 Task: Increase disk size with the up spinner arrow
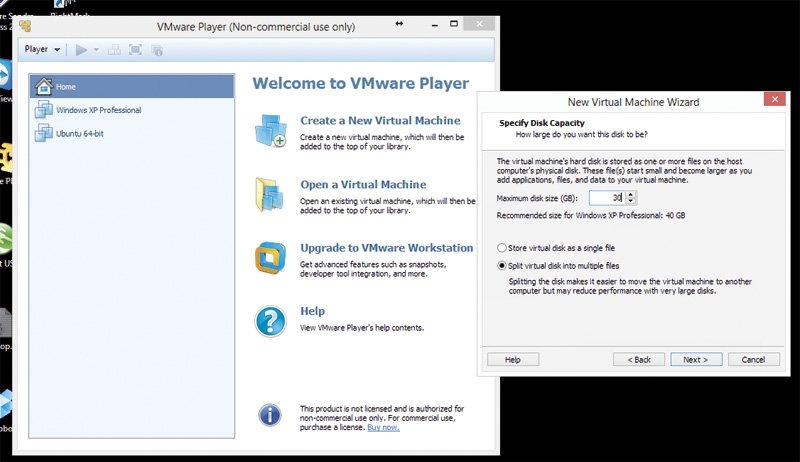click(631, 194)
